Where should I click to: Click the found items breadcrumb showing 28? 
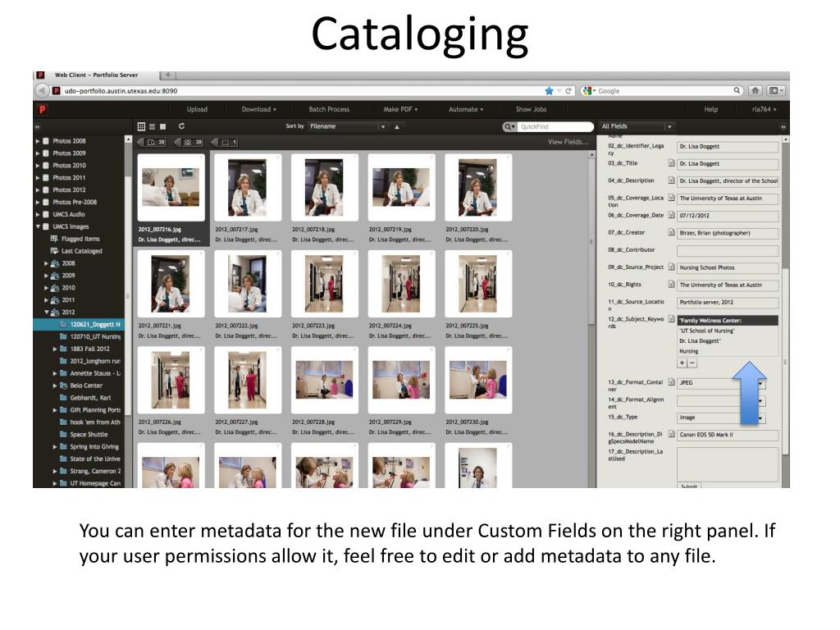[x=152, y=142]
